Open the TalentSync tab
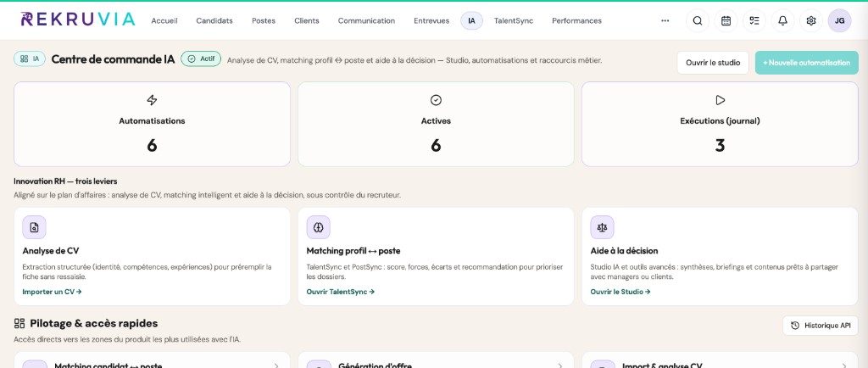 point(514,21)
